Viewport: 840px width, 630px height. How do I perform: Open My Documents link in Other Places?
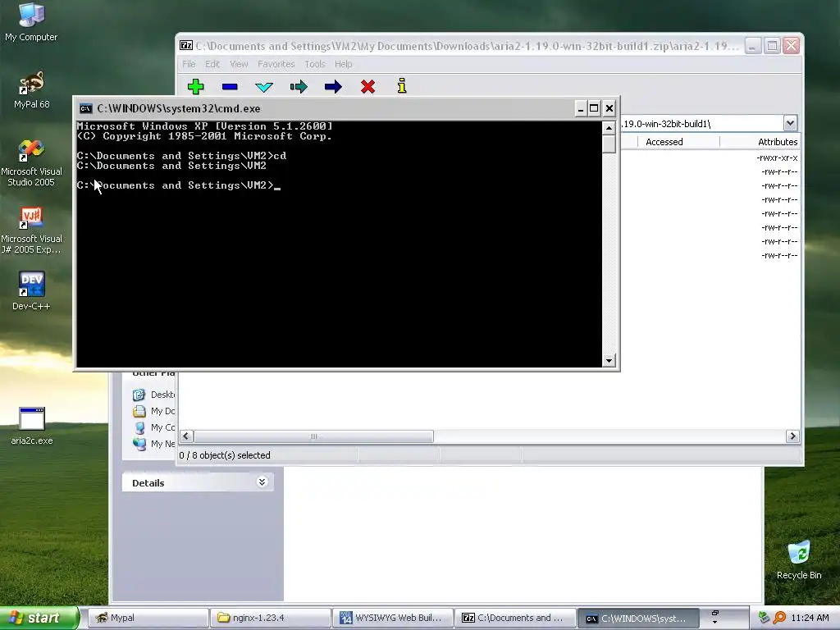coord(154,411)
